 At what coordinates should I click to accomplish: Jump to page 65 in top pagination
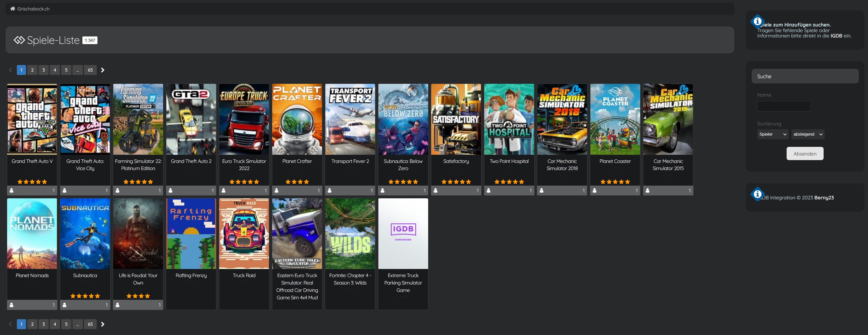tap(90, 70)
